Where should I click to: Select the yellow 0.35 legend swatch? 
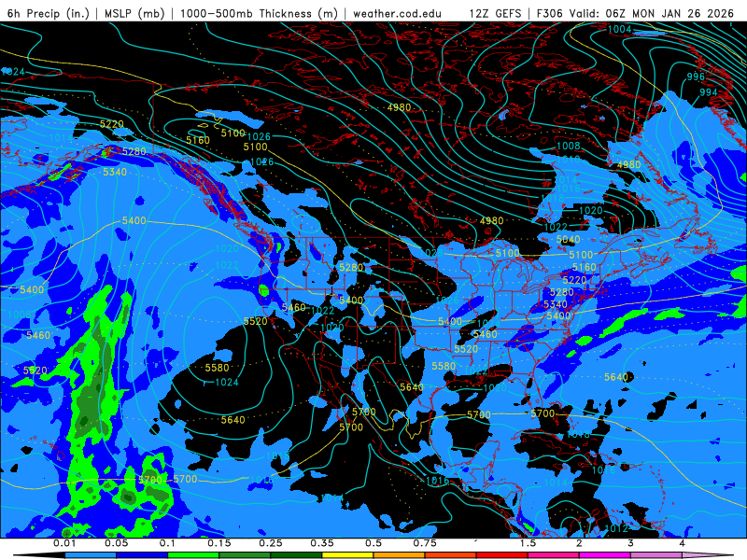[x=347, y=555]
